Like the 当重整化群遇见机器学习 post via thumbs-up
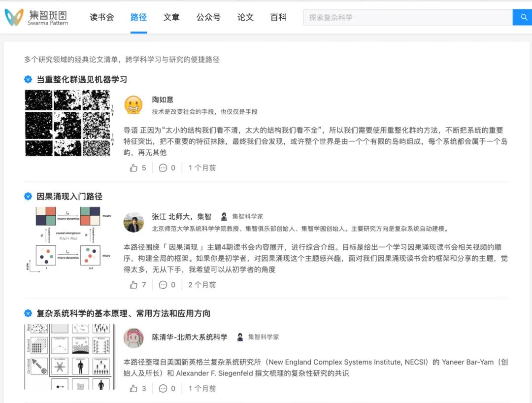The width and height of the screenshot is (532, 403). click(x=133, y=168)
